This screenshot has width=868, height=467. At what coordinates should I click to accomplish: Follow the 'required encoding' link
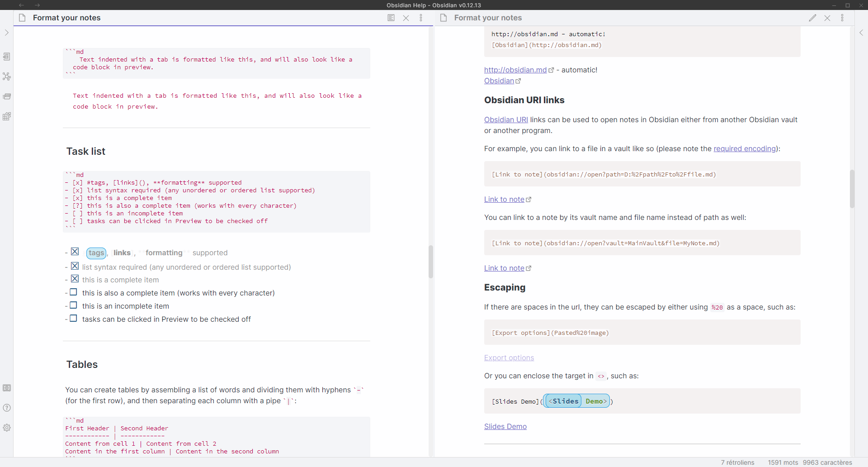[x=745, y=148]
